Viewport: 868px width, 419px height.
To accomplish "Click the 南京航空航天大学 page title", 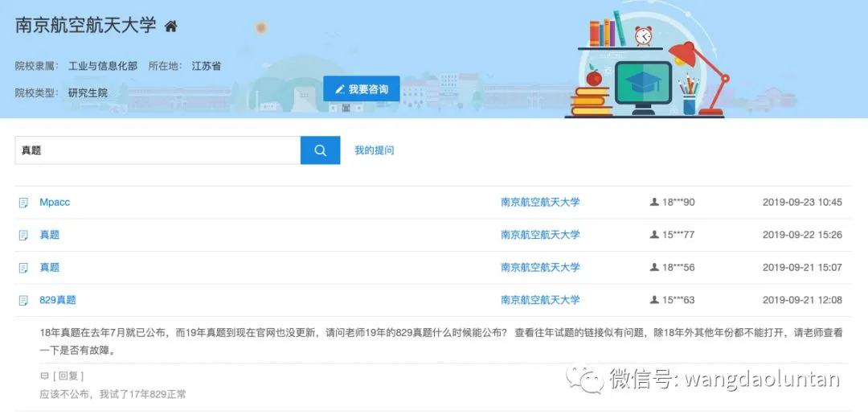I will click(86, 26).
